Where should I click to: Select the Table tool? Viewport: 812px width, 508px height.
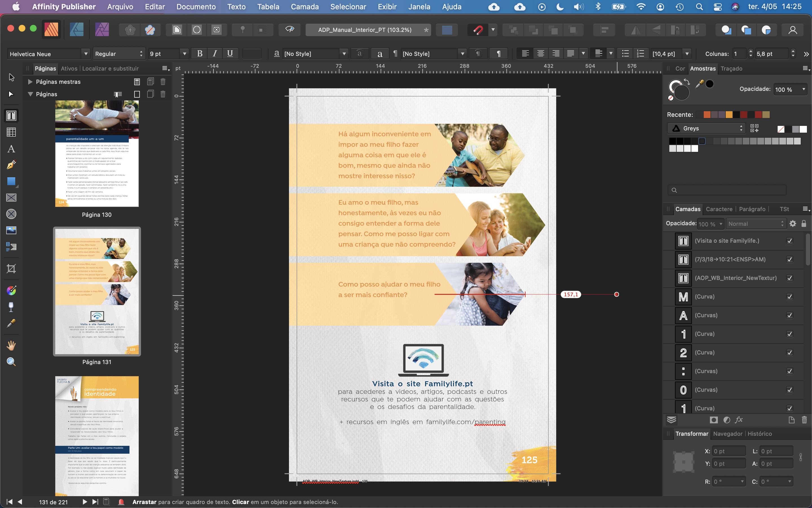point(11,132)
